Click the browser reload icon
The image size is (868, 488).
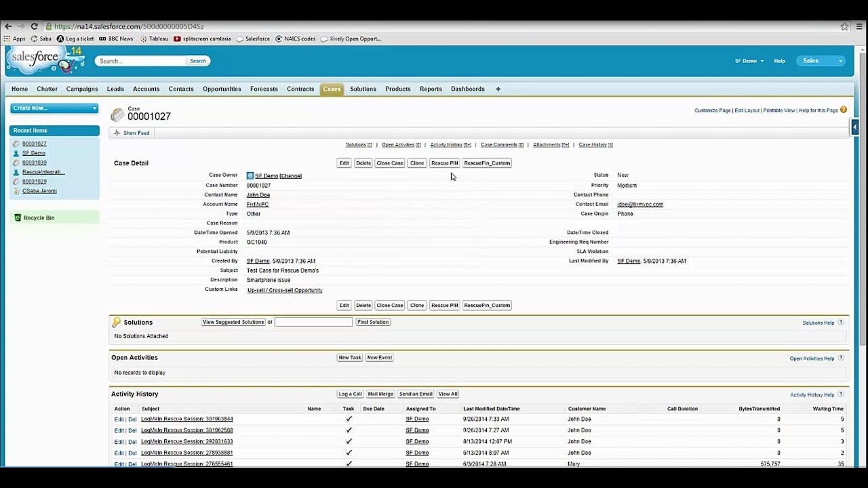34,26
